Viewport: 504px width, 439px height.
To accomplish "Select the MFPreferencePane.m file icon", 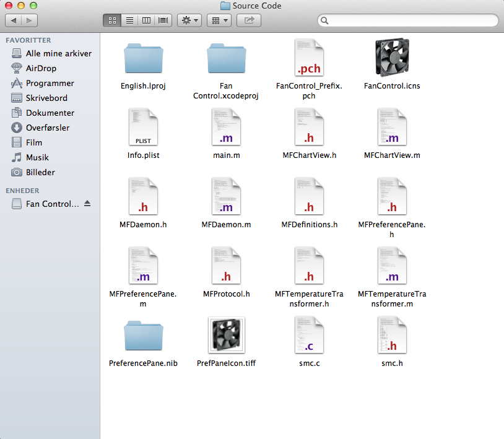I will tap(144, 266).
